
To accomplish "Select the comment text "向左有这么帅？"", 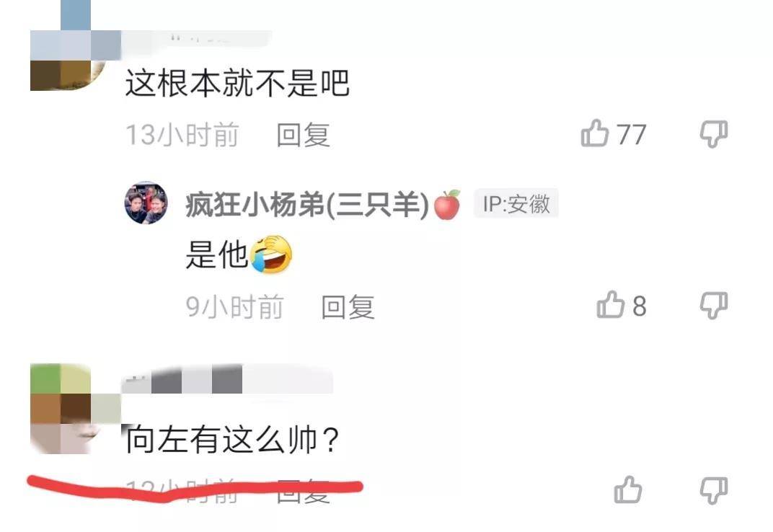I will point(231,439).
